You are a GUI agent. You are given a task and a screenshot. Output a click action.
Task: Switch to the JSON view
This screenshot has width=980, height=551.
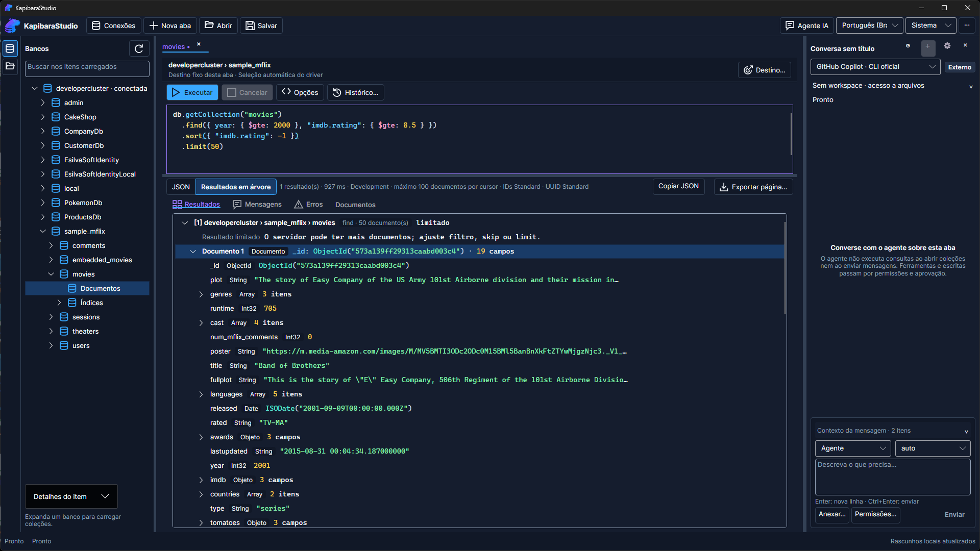181,187
